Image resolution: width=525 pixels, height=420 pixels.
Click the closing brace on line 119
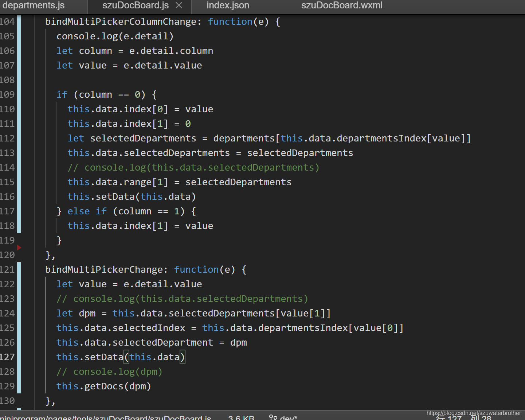click(59, 240)
